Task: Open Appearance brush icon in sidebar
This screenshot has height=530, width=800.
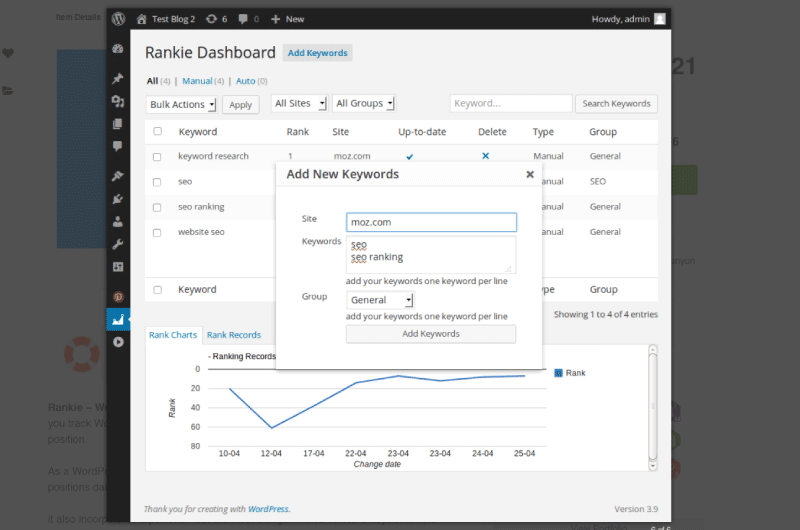Action: [x=118, y=176]
